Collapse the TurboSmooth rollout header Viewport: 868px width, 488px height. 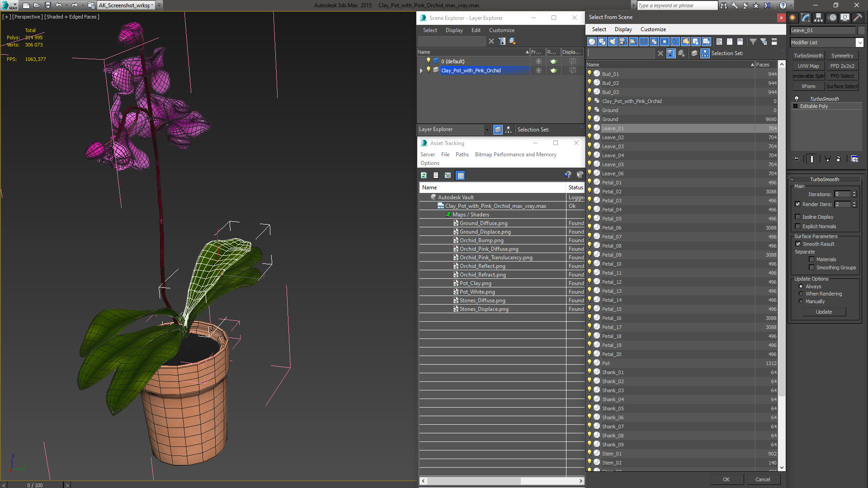tap(824, 179)
